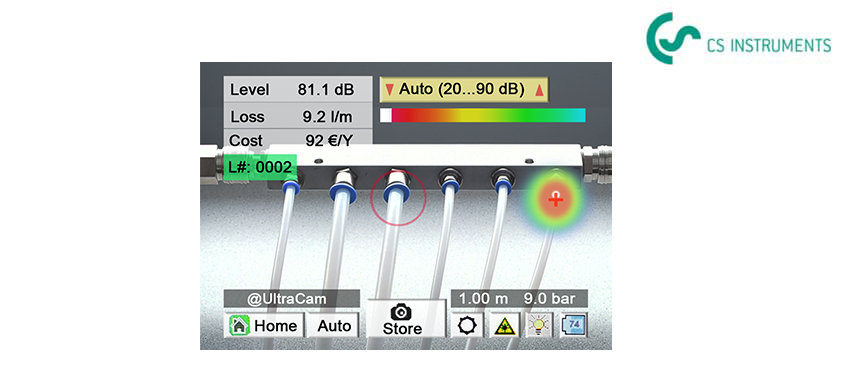
Task: Open the settings gear icon
Action: (467, 325)
